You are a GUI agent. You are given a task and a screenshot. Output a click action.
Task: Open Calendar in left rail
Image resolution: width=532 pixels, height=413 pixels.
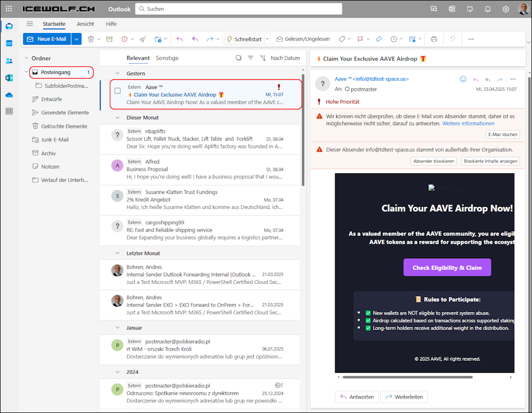9,43
